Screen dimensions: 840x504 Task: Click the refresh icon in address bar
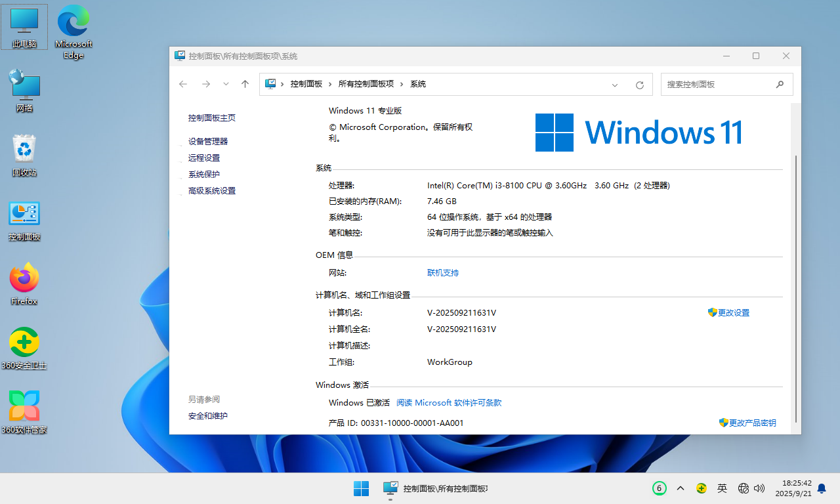pos(640,85)
